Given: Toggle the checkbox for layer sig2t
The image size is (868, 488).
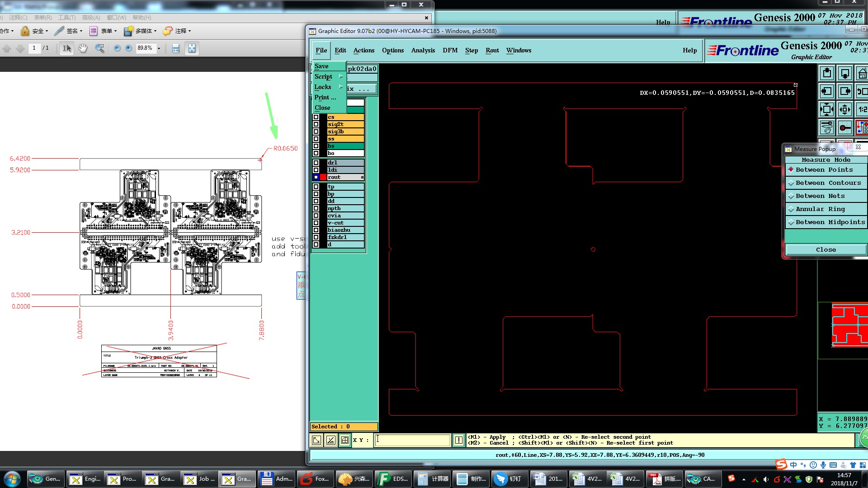Looking at the screenshot, I should click(x=316, y=124).
